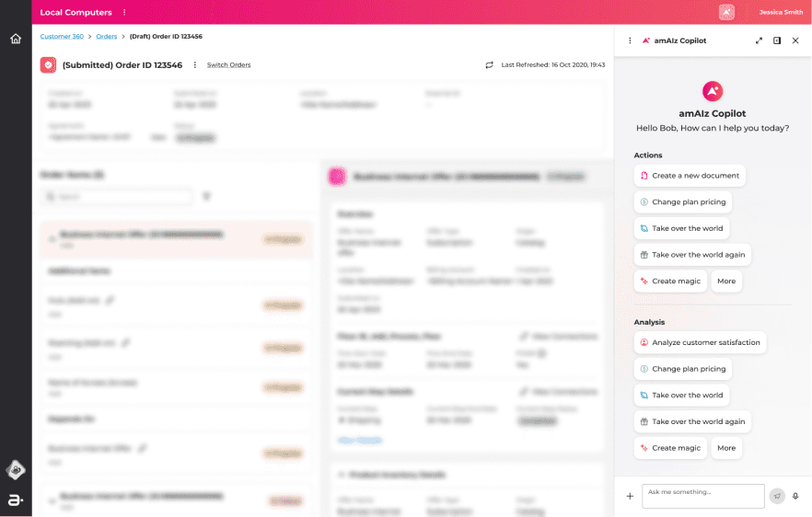Click Create magic under Actions
This screenshot has height=517, width=812.
(670, 281)
